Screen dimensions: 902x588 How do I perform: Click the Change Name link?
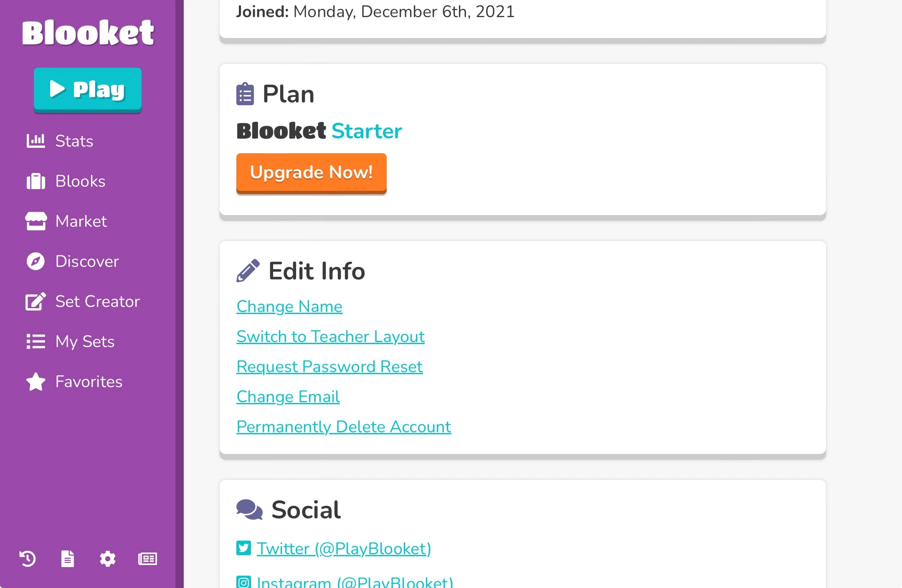click(289, 307)
